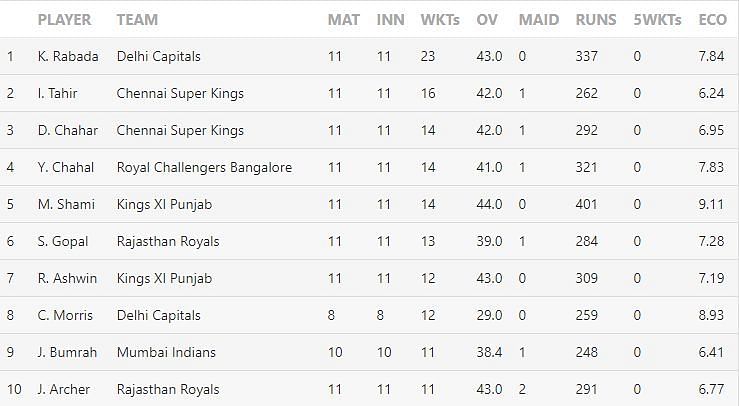This screenshot has height=406, width=739.
Task: Sort by the TEAM column header
Action: click(x=136, y=20)
